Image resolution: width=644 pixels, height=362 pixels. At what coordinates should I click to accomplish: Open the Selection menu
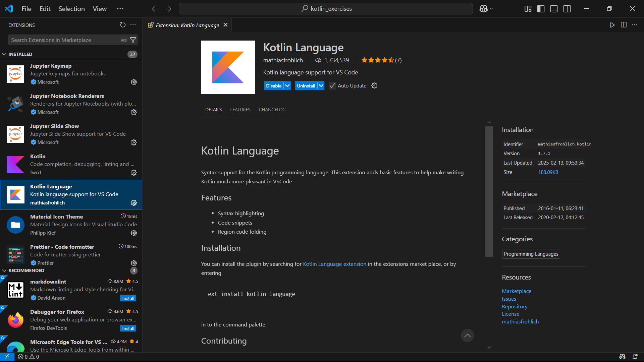coord(71,9)
